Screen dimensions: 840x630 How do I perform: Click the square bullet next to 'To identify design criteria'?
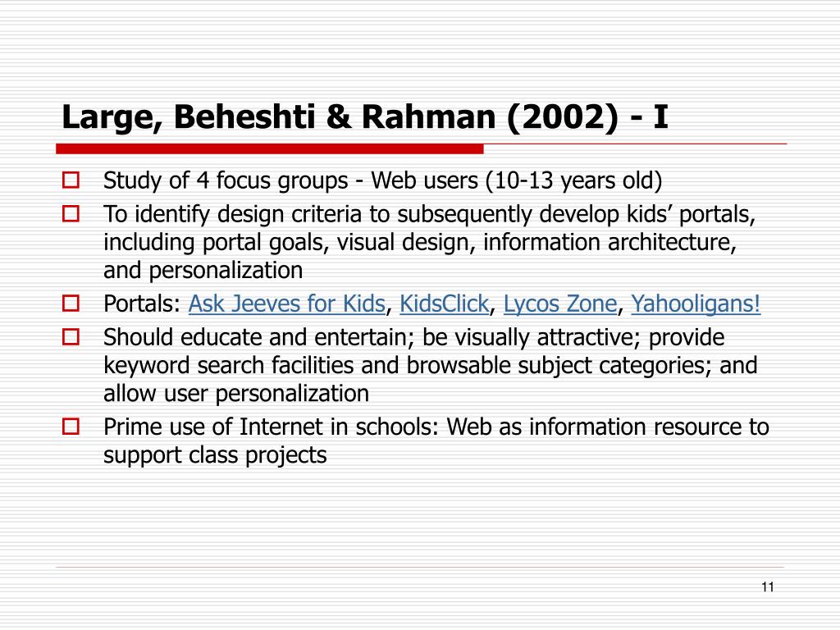point(71,214)
